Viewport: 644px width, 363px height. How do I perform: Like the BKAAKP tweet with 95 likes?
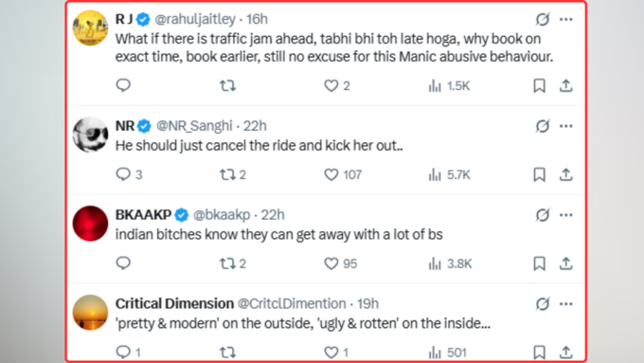(341, 263)
